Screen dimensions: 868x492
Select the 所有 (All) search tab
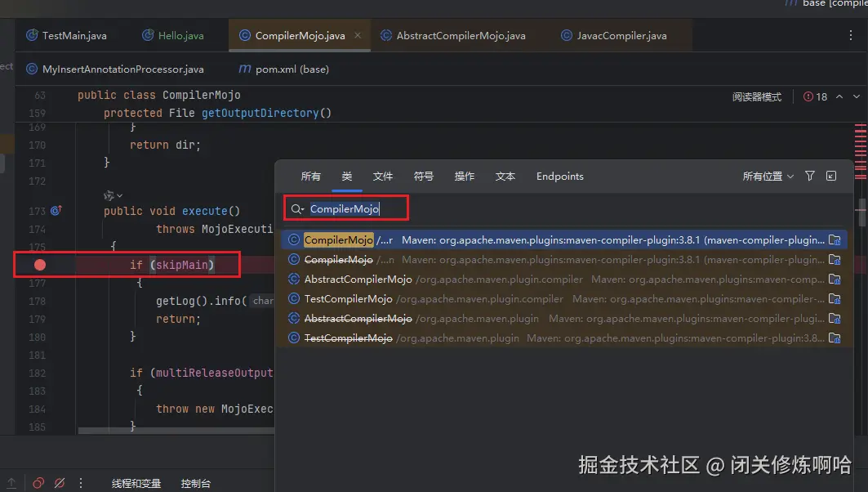point(310,177)
